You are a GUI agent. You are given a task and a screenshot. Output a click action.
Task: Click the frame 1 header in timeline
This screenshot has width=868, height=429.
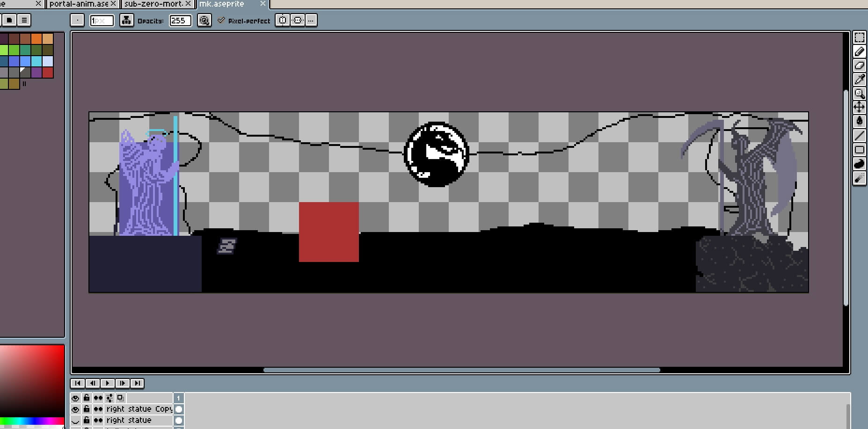pos(179,398)
